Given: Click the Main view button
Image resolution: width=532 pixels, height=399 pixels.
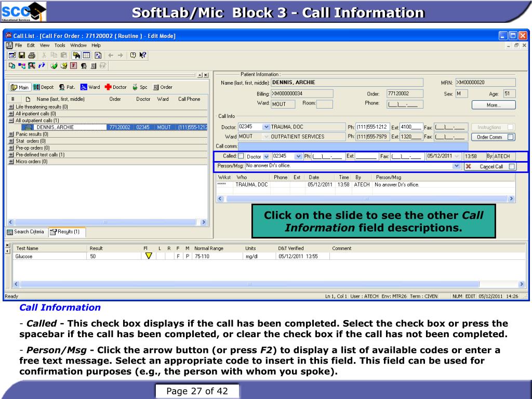Looking at the screenshot, I should click(x=20, y=87).
